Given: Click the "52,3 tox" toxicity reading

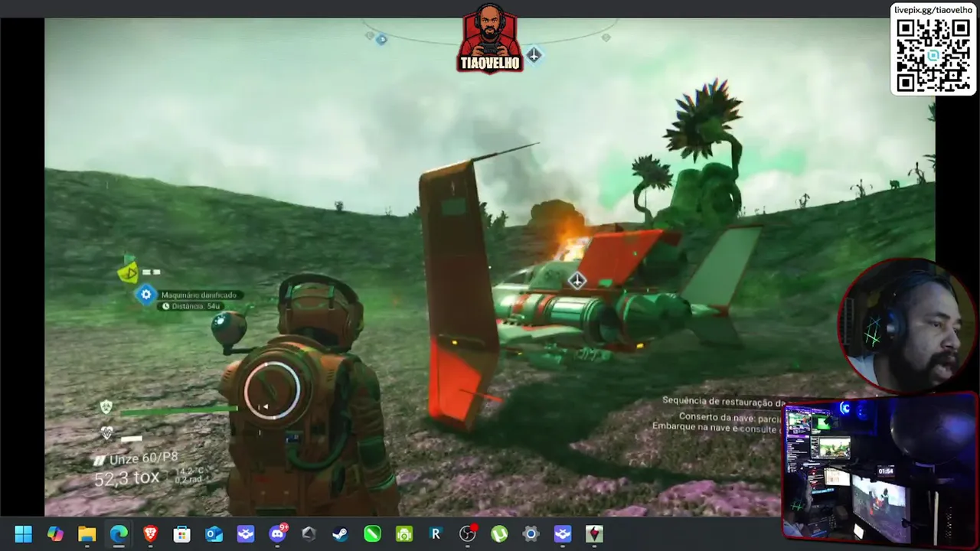Looking at the screenshot, I should [x=127, y=478].
